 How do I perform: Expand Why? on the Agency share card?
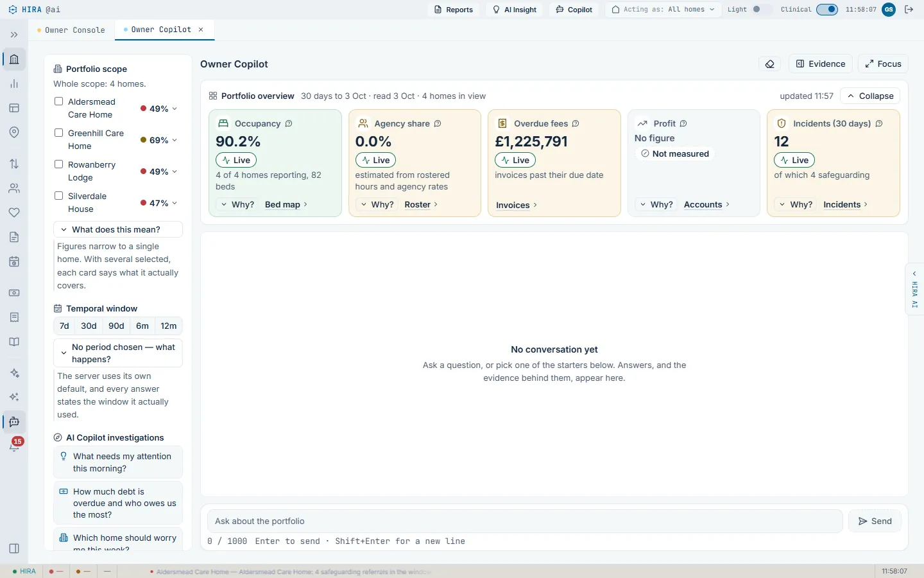pyautogui.click(x=377, y=205)
